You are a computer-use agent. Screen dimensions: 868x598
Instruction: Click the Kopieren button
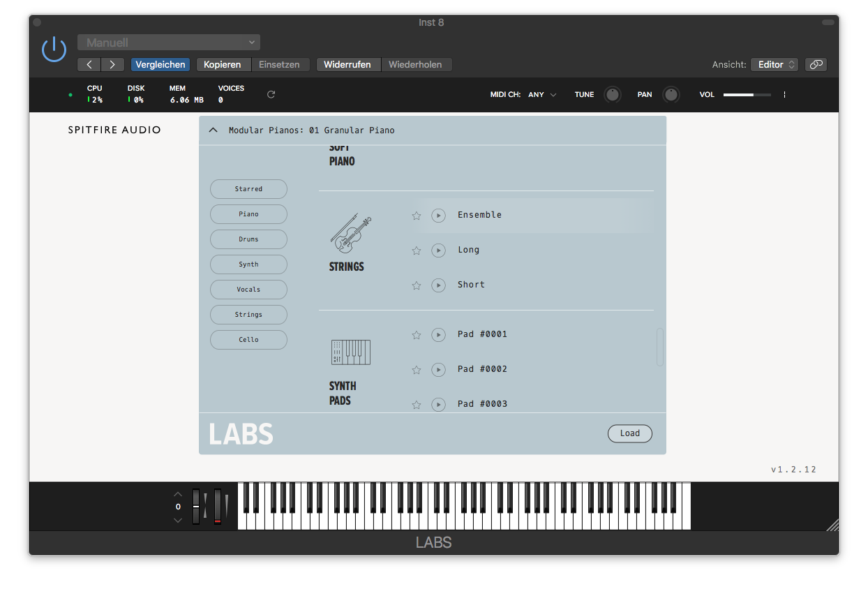(x=223, y=64)
